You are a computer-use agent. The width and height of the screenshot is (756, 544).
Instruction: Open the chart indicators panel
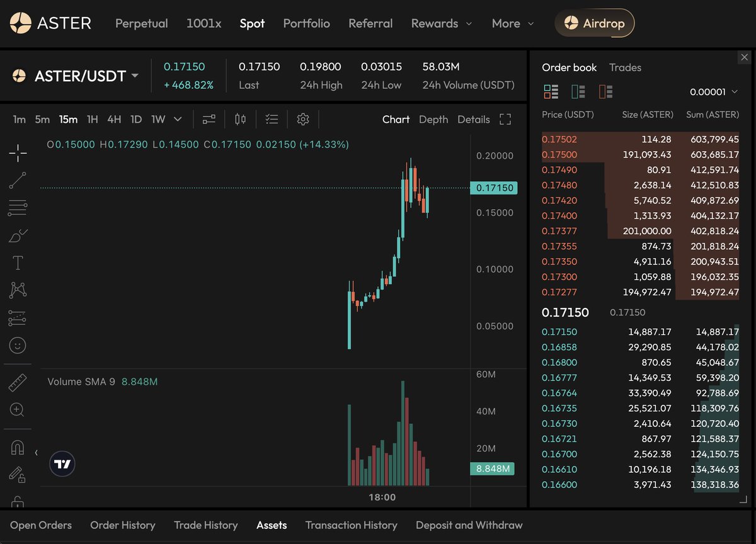pos(272,119)
